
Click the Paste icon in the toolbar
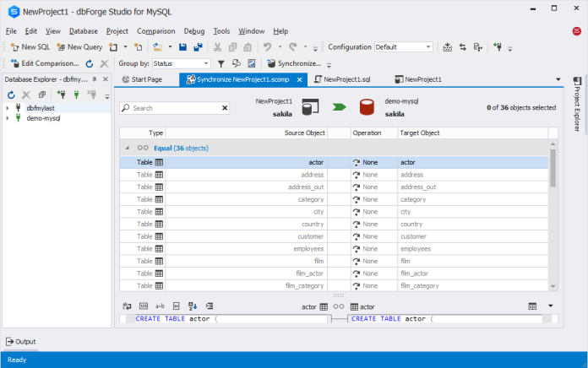[x=248, y=47]
